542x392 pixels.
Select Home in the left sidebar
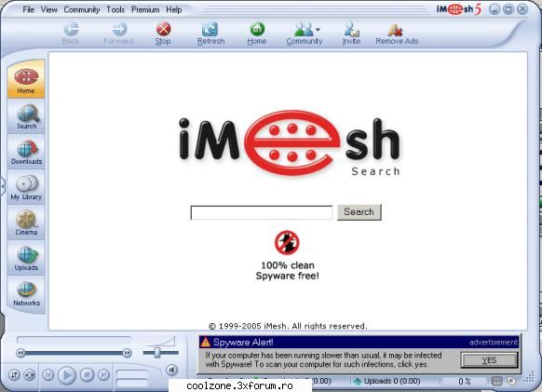(26, 79)
